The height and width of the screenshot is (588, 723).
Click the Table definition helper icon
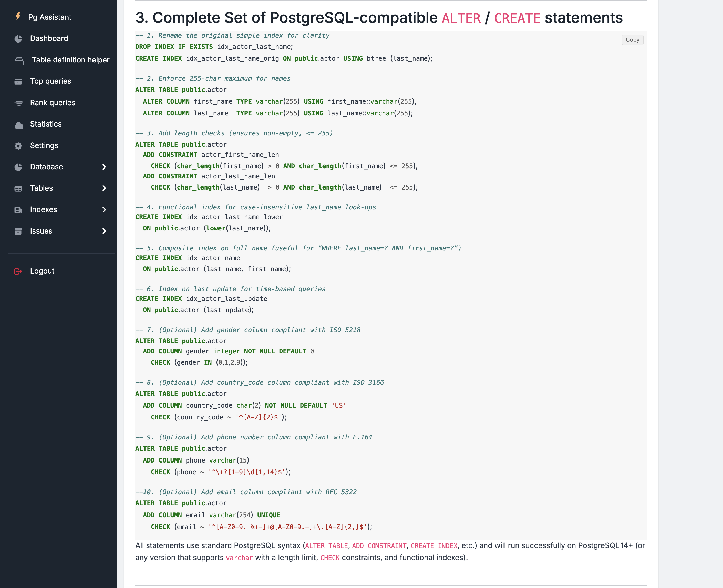coord(19,61)
